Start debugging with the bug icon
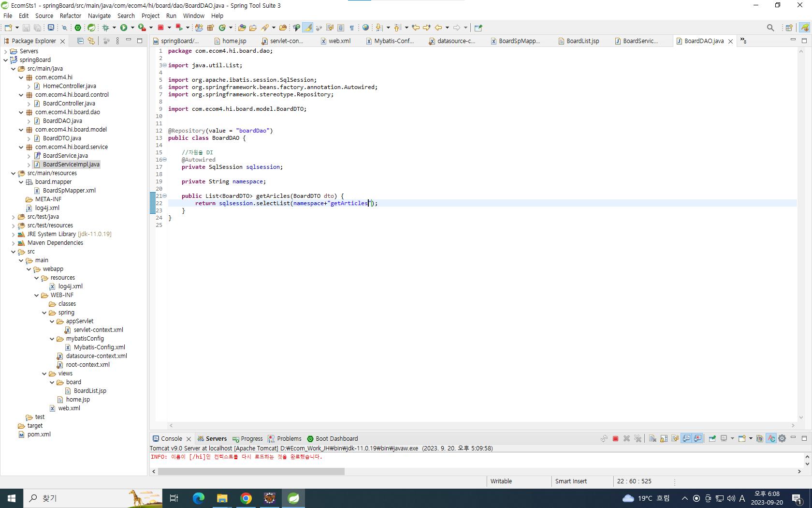 (x=105, y=28)
